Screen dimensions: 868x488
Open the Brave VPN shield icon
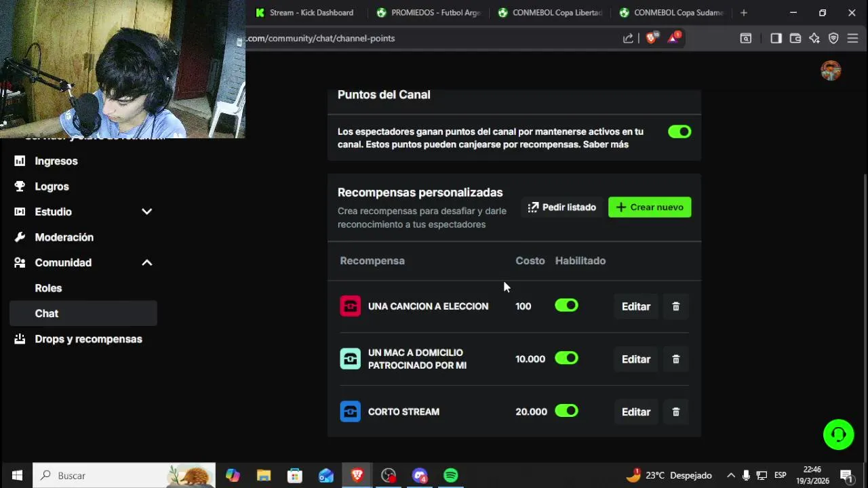[x=833, y=38]
